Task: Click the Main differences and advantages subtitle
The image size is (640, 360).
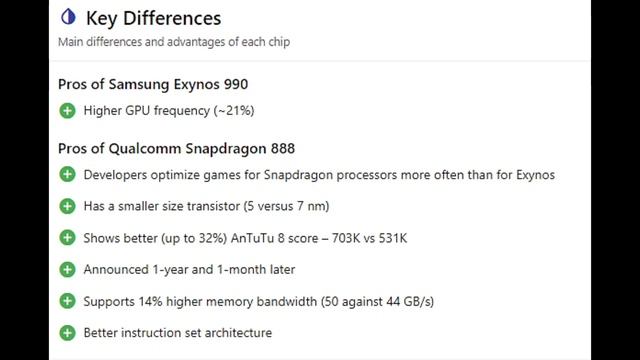Action: pyautogui.click(x=174, y=42)
